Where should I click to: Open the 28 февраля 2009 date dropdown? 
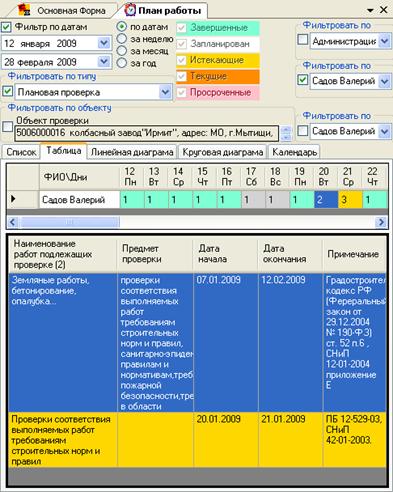click(104, 62)
